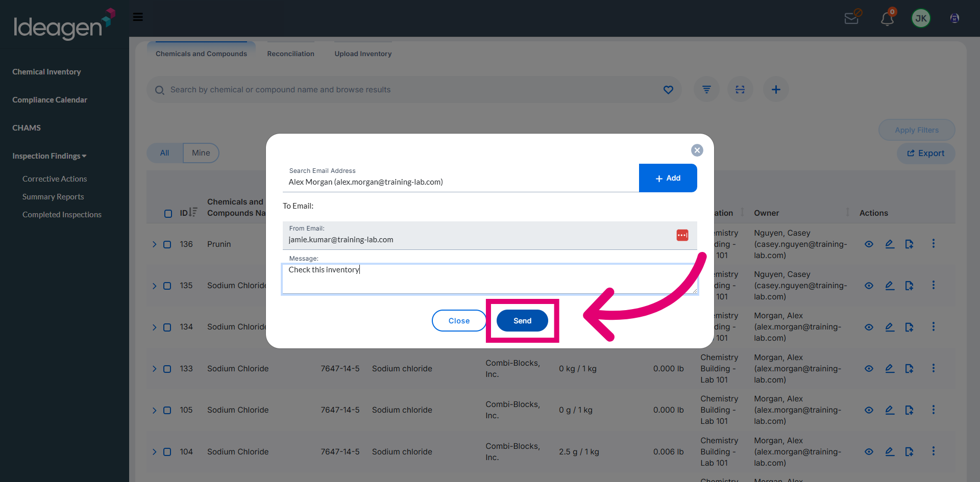The width and height of the screenshot is (980, 482).
Task: Click the Send button
Action: pos(522,321)
